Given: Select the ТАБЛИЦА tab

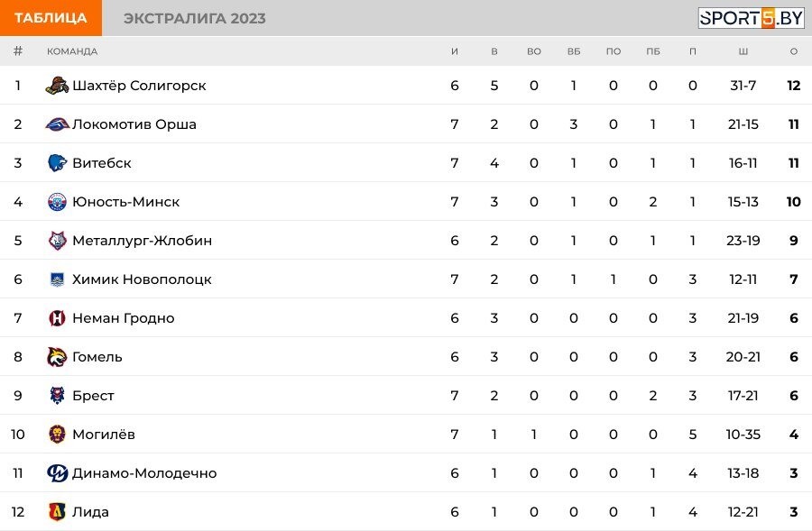Looking at the screenshot, I should coord(51,18).
